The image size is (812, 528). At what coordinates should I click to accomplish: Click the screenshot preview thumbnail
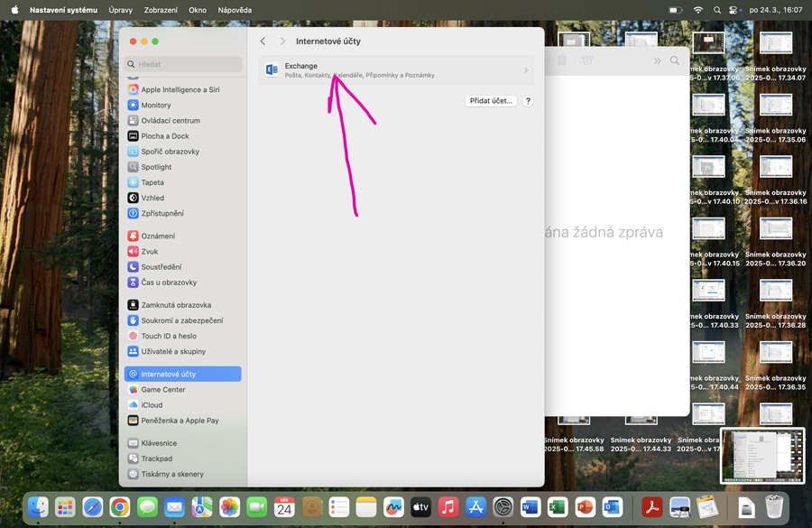(762, 456)
